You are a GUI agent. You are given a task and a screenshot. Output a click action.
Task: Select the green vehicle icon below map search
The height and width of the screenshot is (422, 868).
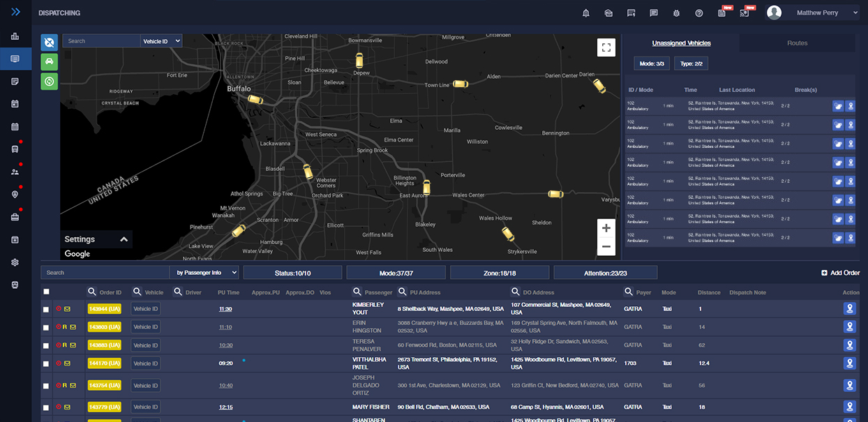[48, 62]
